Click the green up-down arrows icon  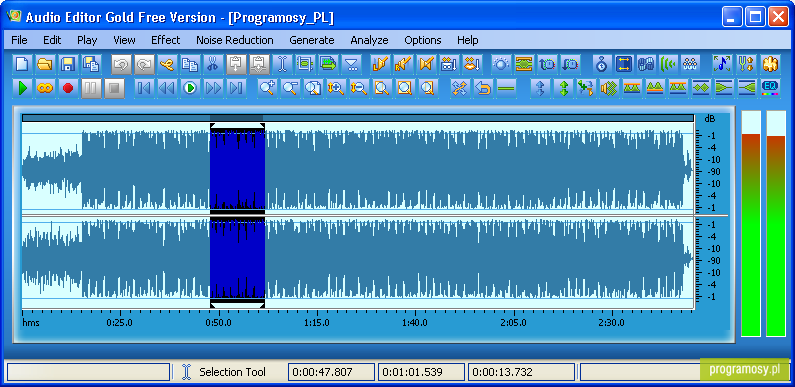click(x=563, y=88)
